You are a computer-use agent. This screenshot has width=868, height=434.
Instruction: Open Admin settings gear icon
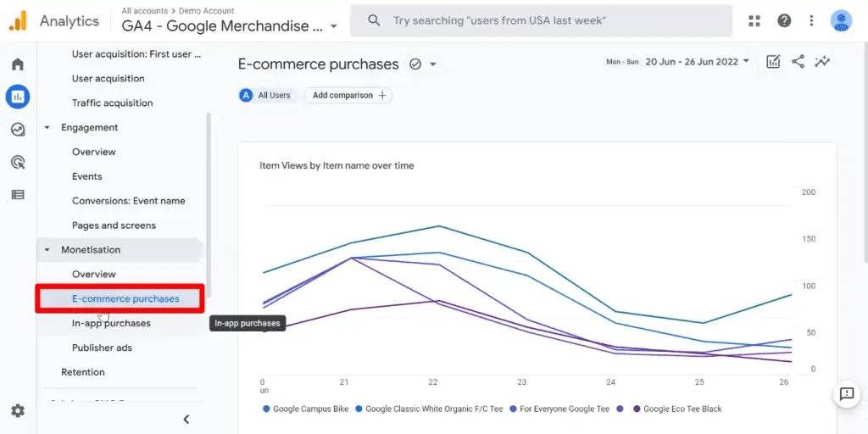click(x=18, y=411)
